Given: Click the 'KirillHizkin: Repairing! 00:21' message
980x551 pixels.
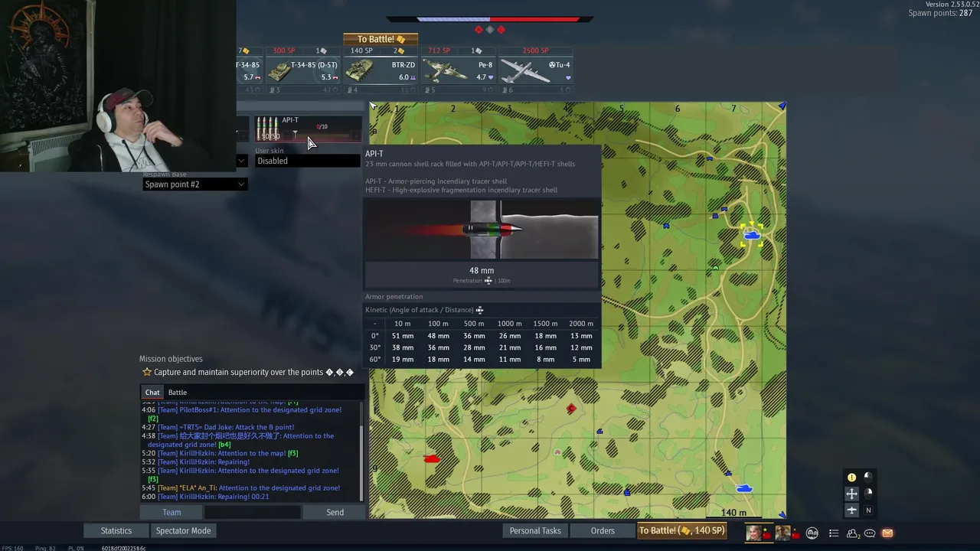Looking at the screenshot, I should click(205, 497).
